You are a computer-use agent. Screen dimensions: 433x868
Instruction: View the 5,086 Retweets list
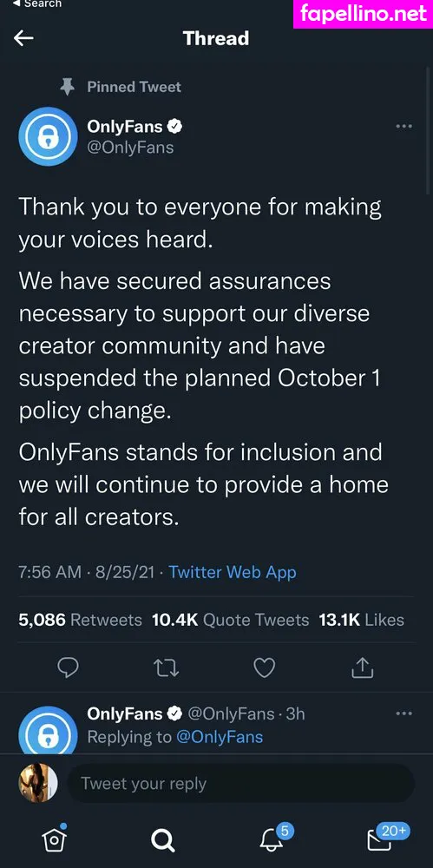(x=81, y=620)
